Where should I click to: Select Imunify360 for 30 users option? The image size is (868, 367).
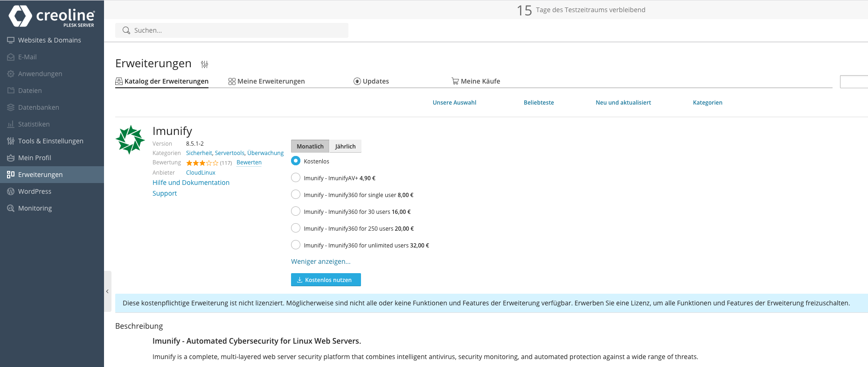click(x=296, y=211)
